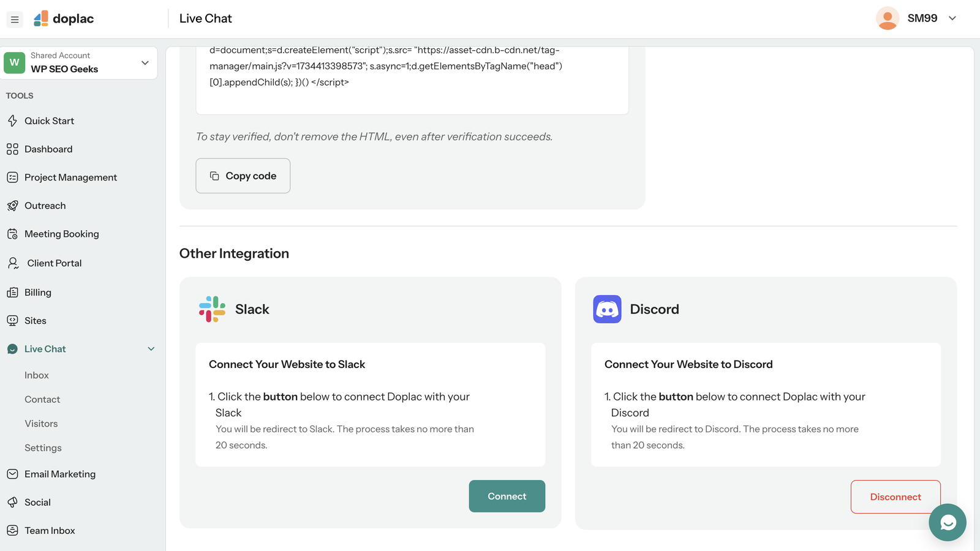Screen dimensions: 980x551
Task: Go to Dashboard
Action: 48,149
